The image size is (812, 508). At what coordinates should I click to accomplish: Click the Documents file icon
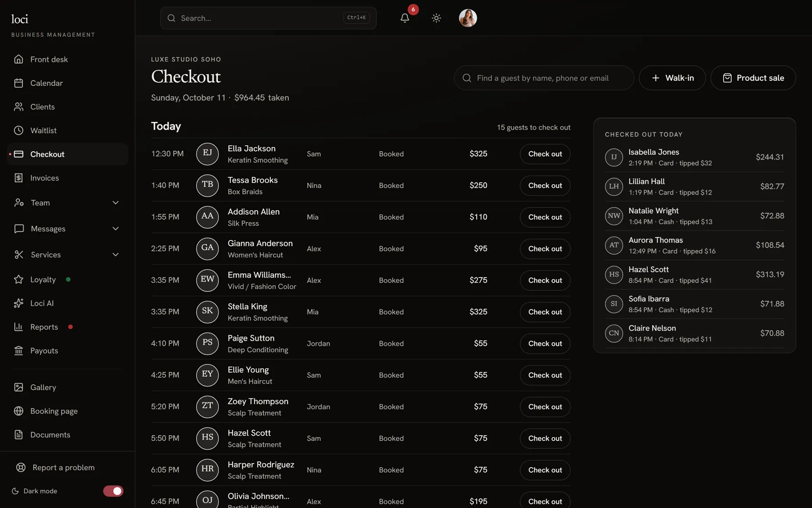(18, 435)
